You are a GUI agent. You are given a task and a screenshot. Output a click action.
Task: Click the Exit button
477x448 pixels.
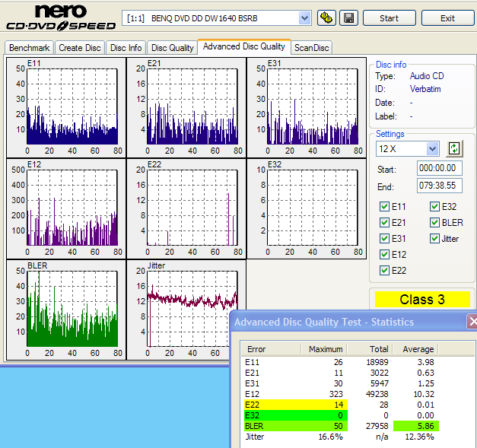(x=447, y=17)
